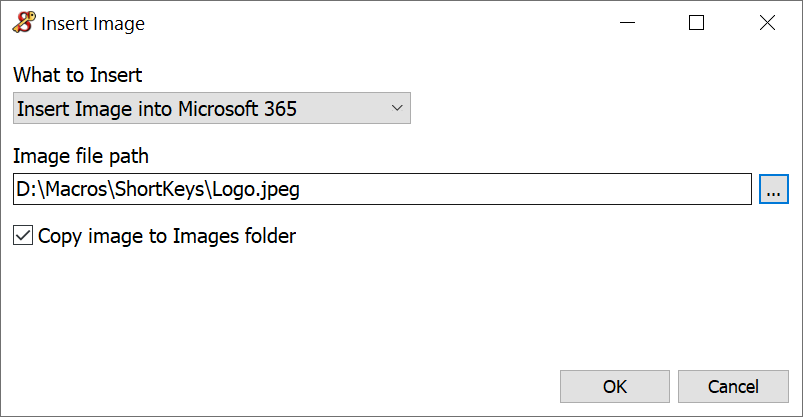Click the Image file path label

81,156
